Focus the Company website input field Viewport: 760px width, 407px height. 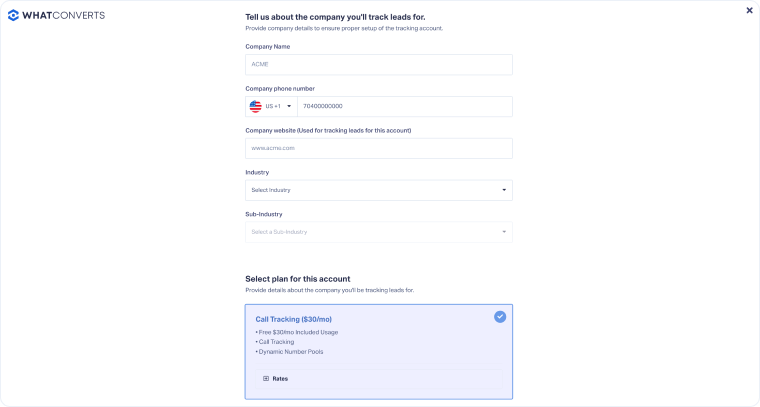click(378, 148)
